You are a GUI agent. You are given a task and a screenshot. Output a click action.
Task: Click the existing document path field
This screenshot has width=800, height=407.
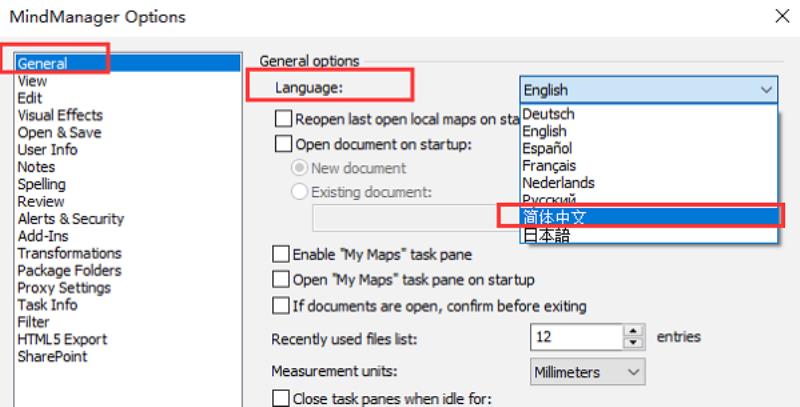tap(416, 218)
